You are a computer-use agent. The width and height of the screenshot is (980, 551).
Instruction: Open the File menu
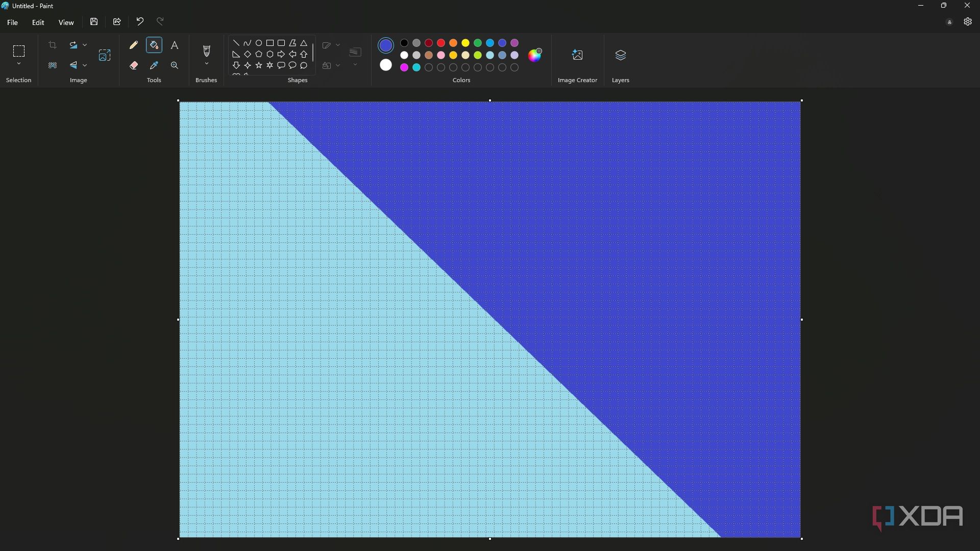(12, 22)
